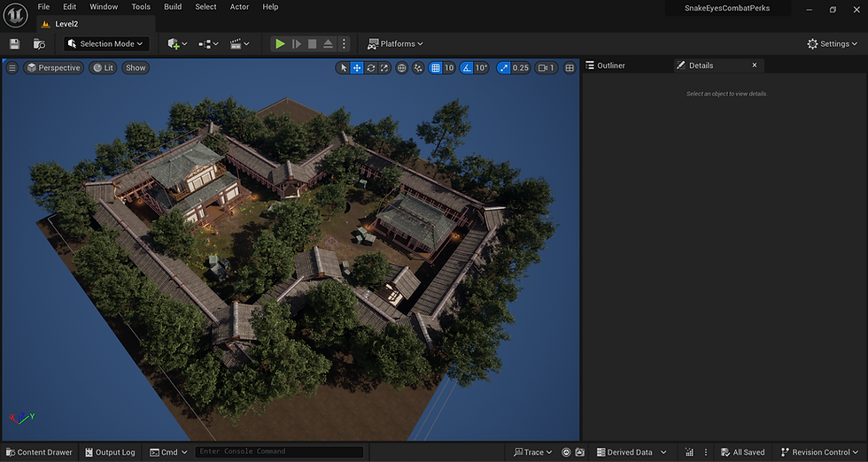
Task: Open play mode options three-dot menu
Action: point(344,43)
